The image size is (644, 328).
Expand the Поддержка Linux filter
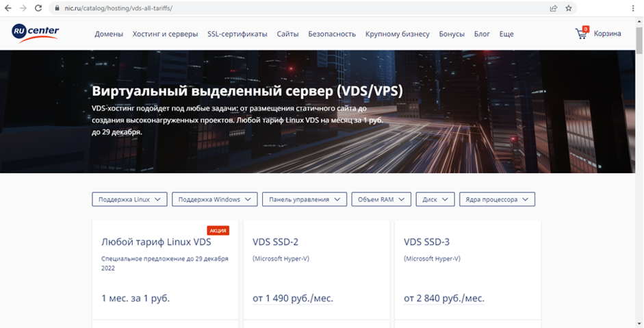129,199
